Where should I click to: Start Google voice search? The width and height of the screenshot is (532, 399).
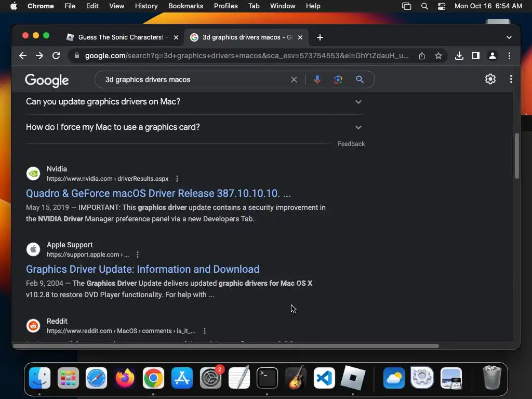point(317,79)
